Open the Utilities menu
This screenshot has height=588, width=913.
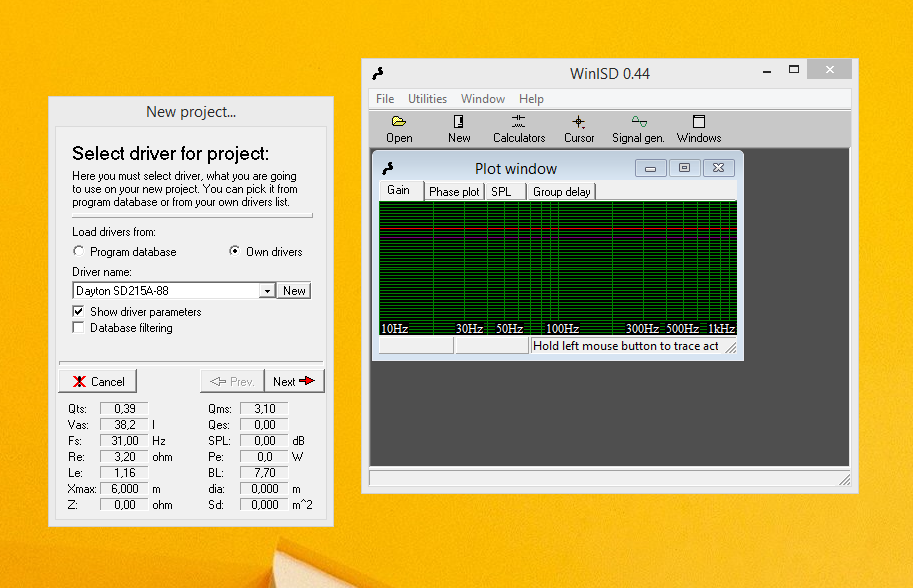click(x=427, y=99)
